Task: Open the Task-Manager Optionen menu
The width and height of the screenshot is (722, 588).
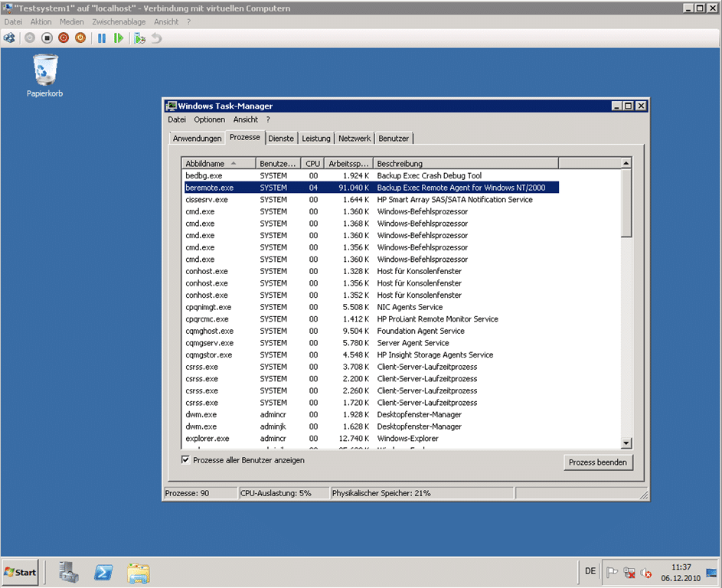Action: [210, 119]
